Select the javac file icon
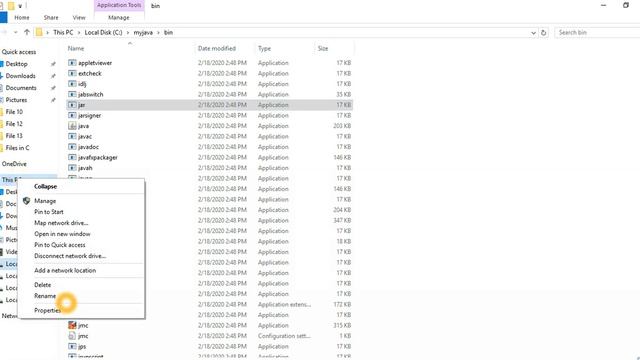Viewport: 640px width, 360px height. pyautogui.click(x=72, y=136)
